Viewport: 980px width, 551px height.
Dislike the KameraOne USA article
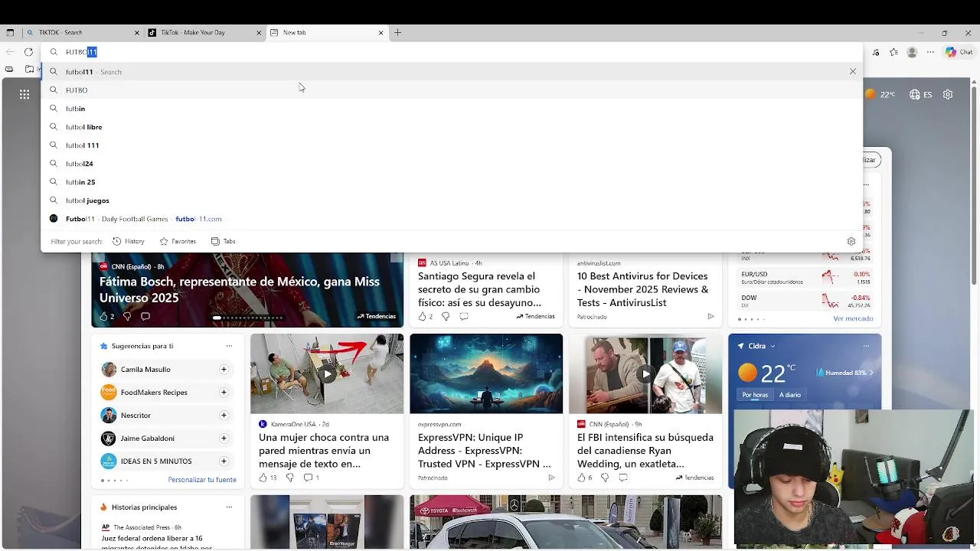click(x=289, y=478)
